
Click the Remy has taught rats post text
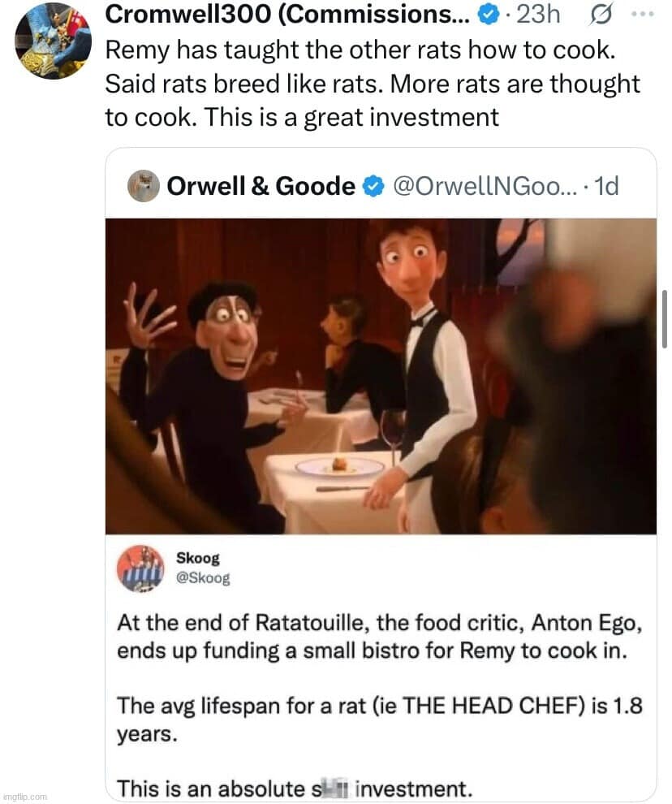373,82
